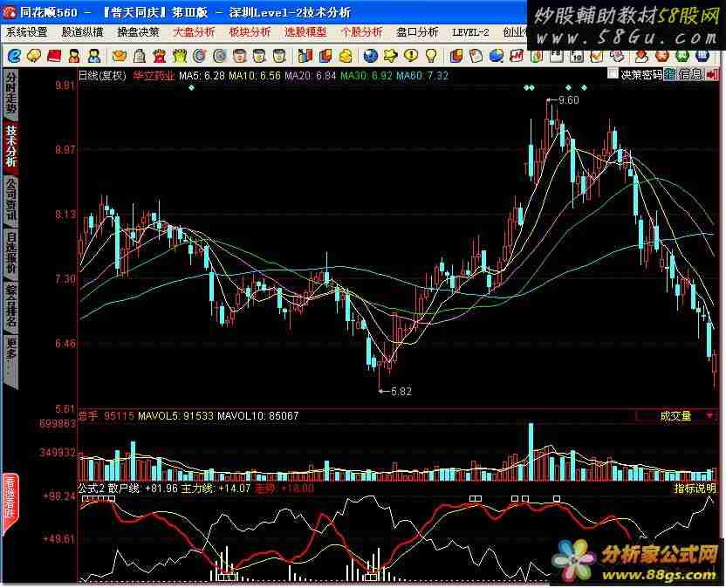Click the blue-red books icon
The height and width of the screenshot is (588, 726).
(304, 57)
